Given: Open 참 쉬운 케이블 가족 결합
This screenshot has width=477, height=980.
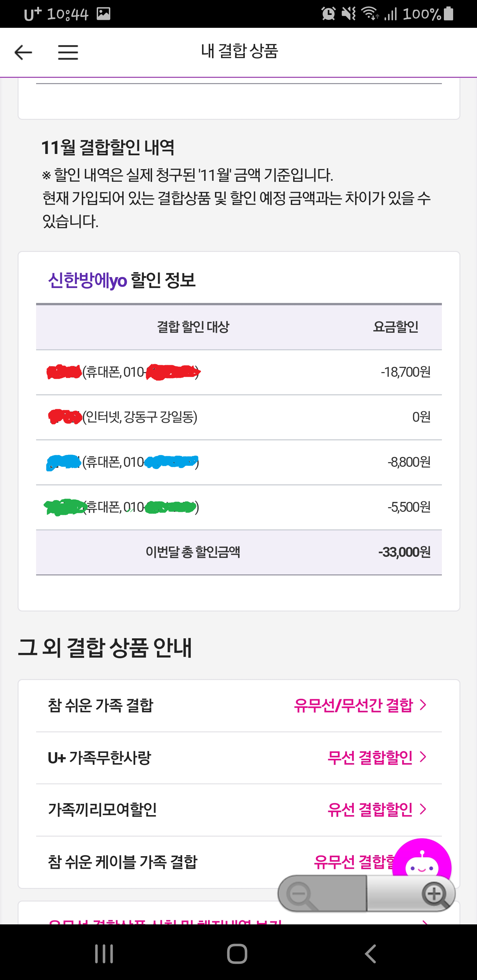Looking at the screenshot, I should tap(123, 862).
